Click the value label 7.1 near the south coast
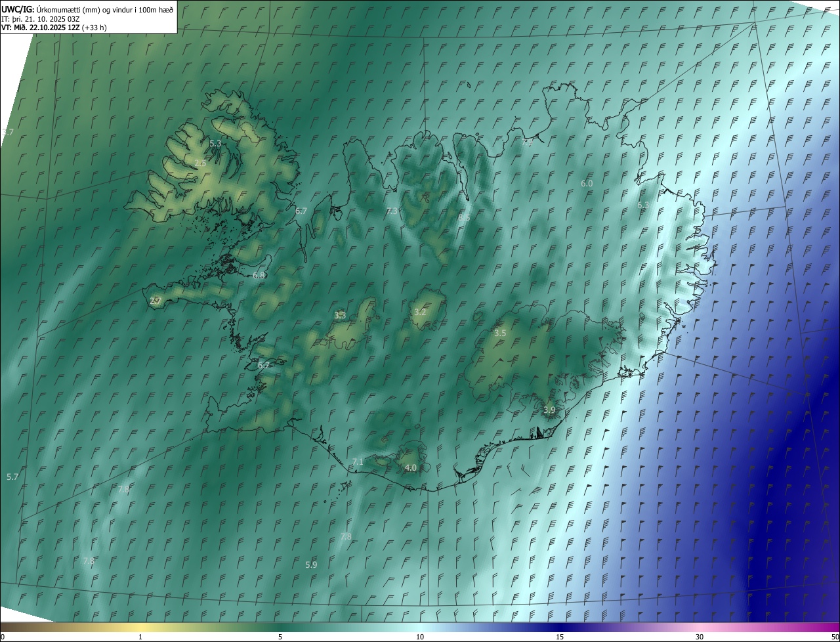 tap(358, 462)
